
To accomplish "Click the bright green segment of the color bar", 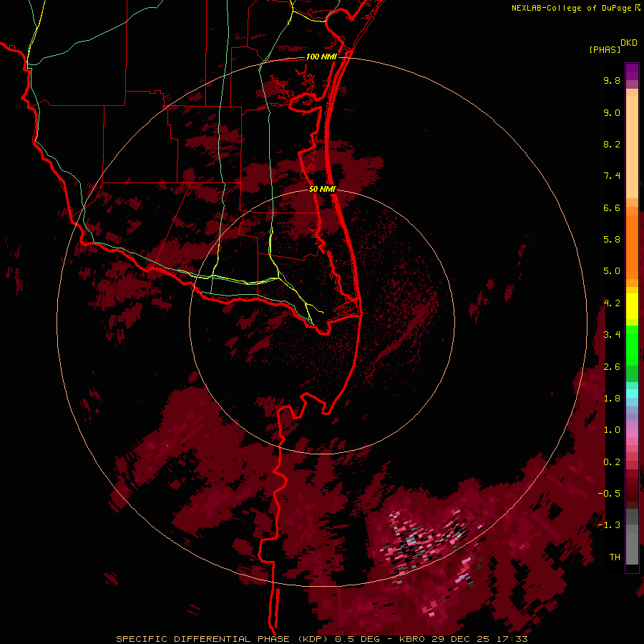I will pyautogui.click(x=632, y=345).
